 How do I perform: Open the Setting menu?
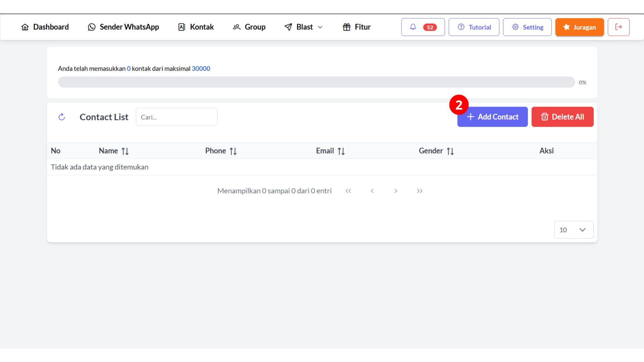(527, 27)
